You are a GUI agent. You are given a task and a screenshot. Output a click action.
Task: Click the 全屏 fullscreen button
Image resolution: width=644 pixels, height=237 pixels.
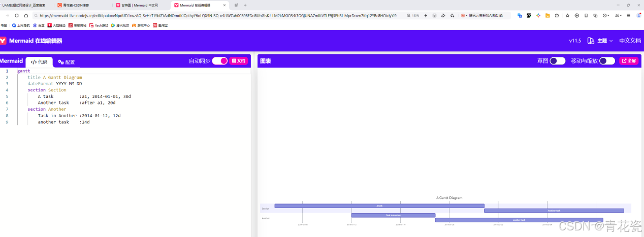629,61
